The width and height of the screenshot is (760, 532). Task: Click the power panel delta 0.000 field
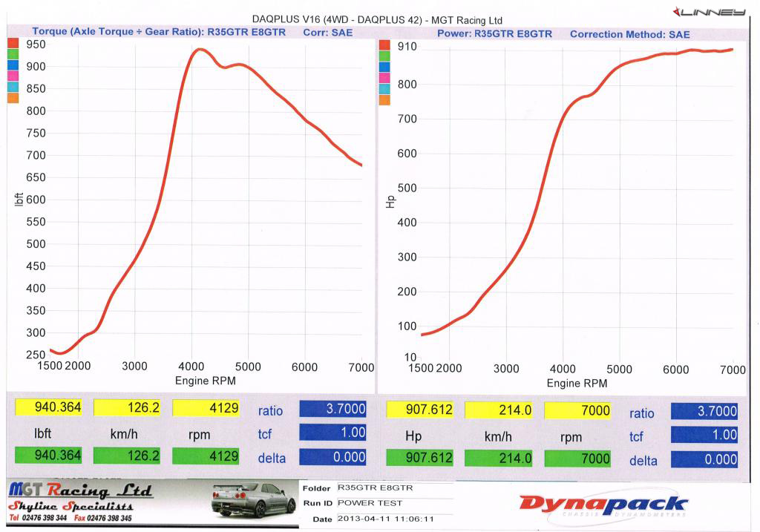pyautogui.click(x=705, y=459)
